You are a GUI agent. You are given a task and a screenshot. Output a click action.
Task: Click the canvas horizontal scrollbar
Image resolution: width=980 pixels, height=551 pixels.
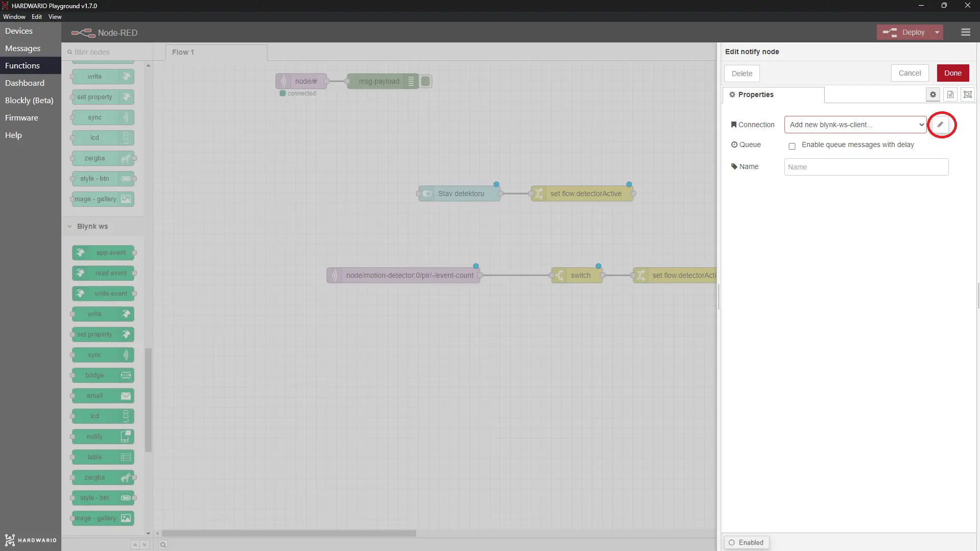click(x=289, y=533)
